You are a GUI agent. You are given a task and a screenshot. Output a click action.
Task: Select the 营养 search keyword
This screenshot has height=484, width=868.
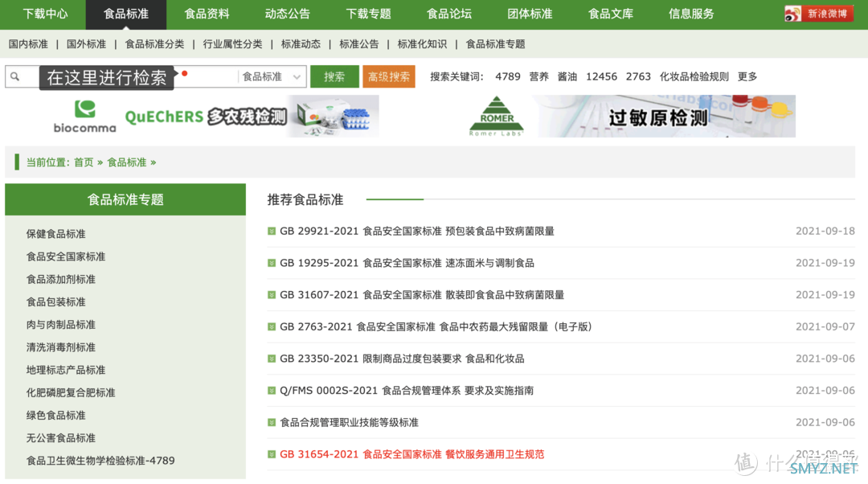[x=538, y=76]
